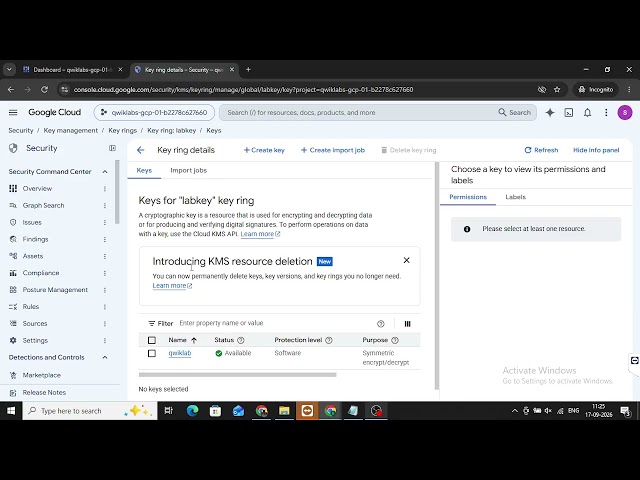Open Microsoft Edge from taskbar
Screen dimensions: 640x480
(193, 411)
